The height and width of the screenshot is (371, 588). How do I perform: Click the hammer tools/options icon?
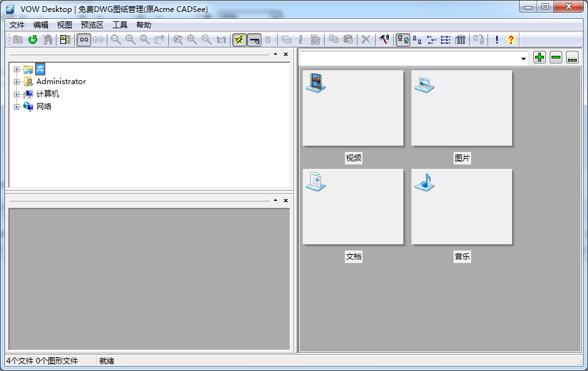(383, 40)
